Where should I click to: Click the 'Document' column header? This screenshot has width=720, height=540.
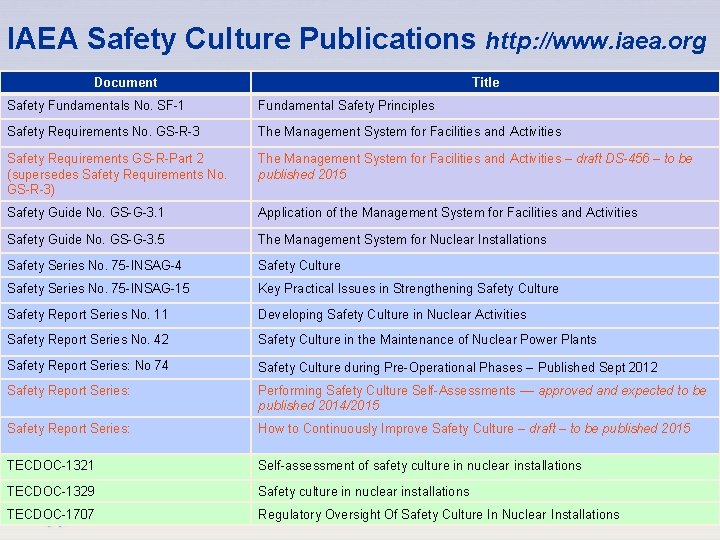click(x=125, y=82)
